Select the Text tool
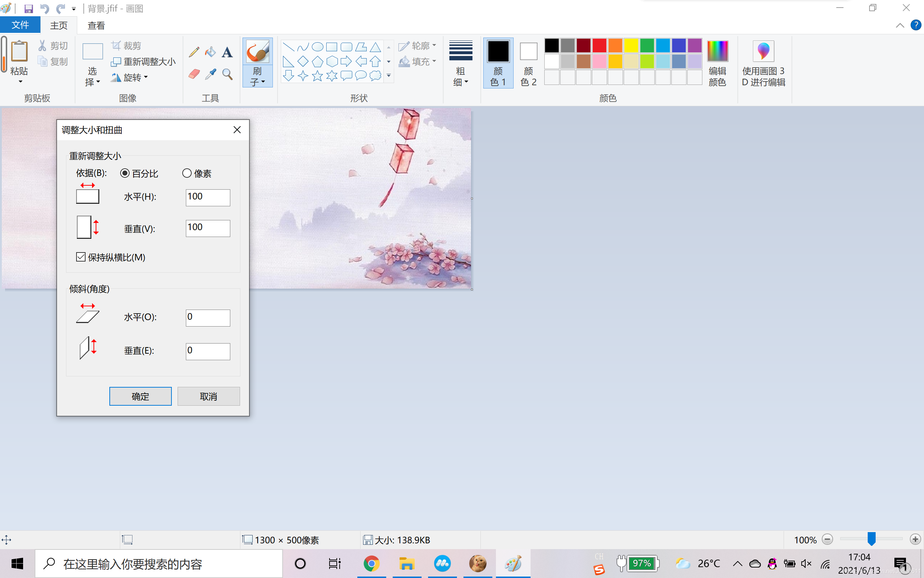 (x=227, y=52)
